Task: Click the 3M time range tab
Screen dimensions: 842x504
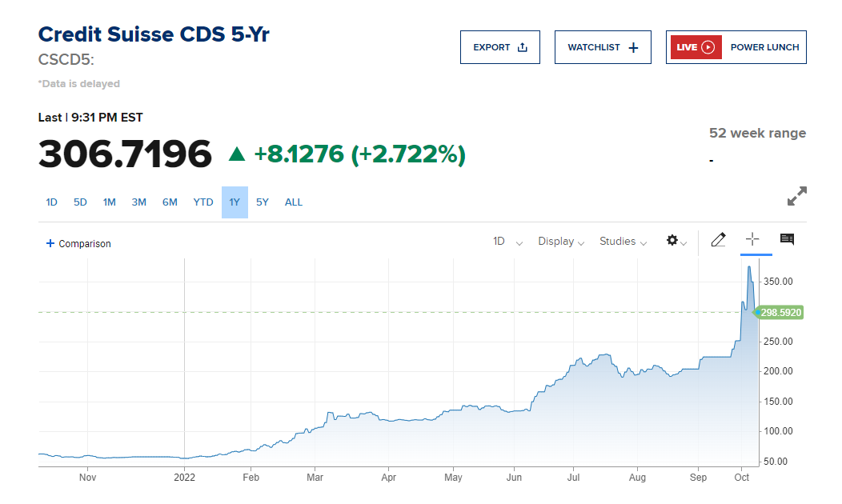Action: pos(139,202)
